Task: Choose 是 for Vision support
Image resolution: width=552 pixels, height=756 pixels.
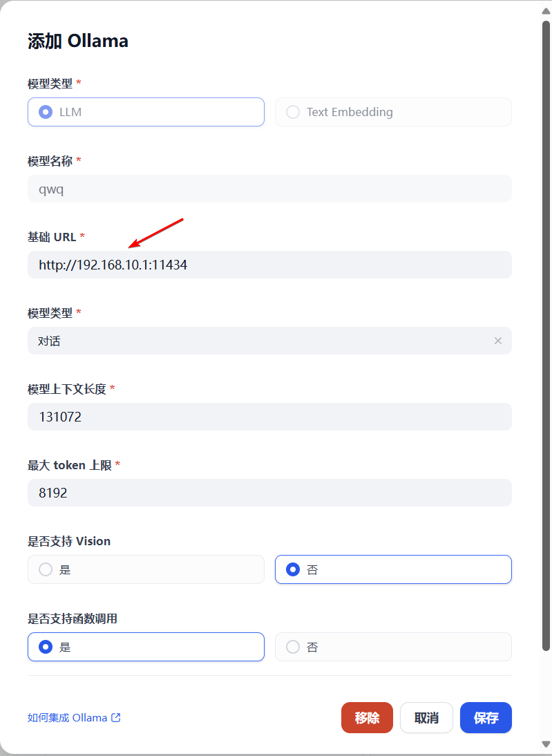Action: click(146, 569)
